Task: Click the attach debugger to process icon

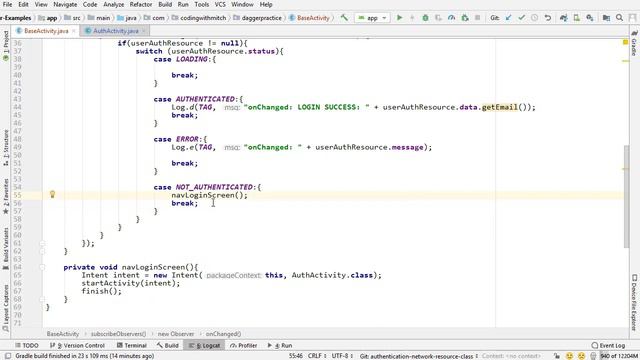Action: click(465, 18)
